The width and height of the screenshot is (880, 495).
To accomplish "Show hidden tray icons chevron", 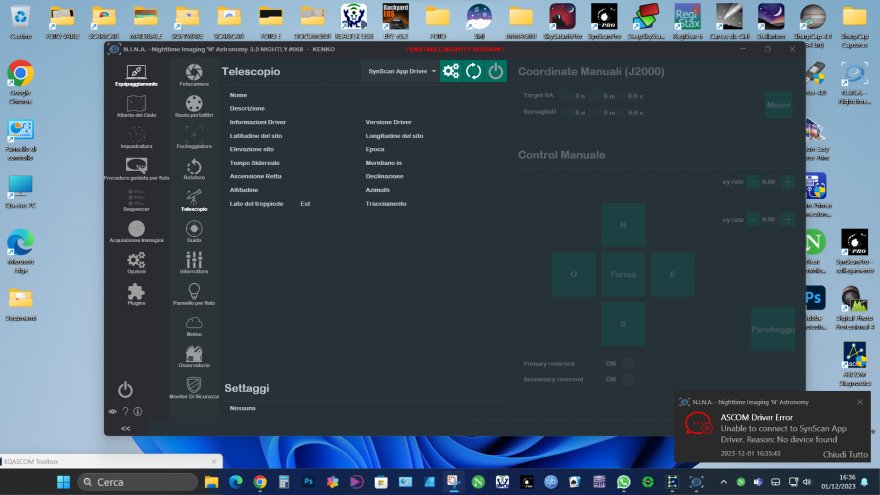I will (723, 482).
